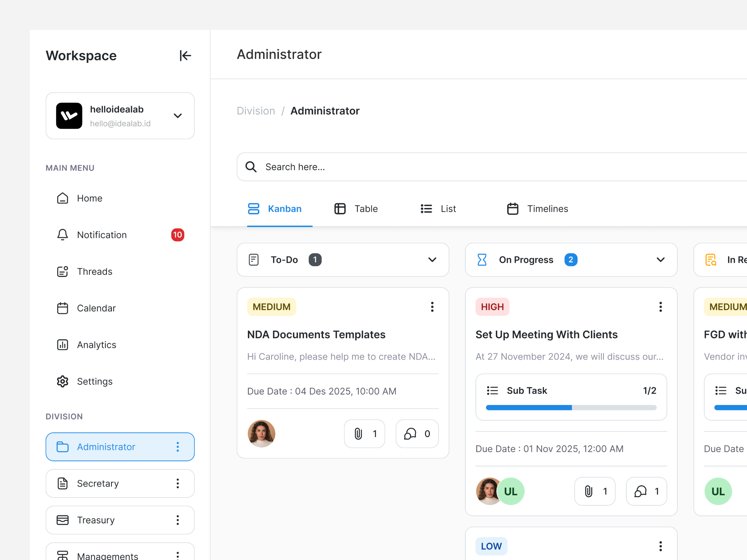Screen dimensions: 747x560
Task: Click attachment button on NDA card
Action: click(364, 434)
